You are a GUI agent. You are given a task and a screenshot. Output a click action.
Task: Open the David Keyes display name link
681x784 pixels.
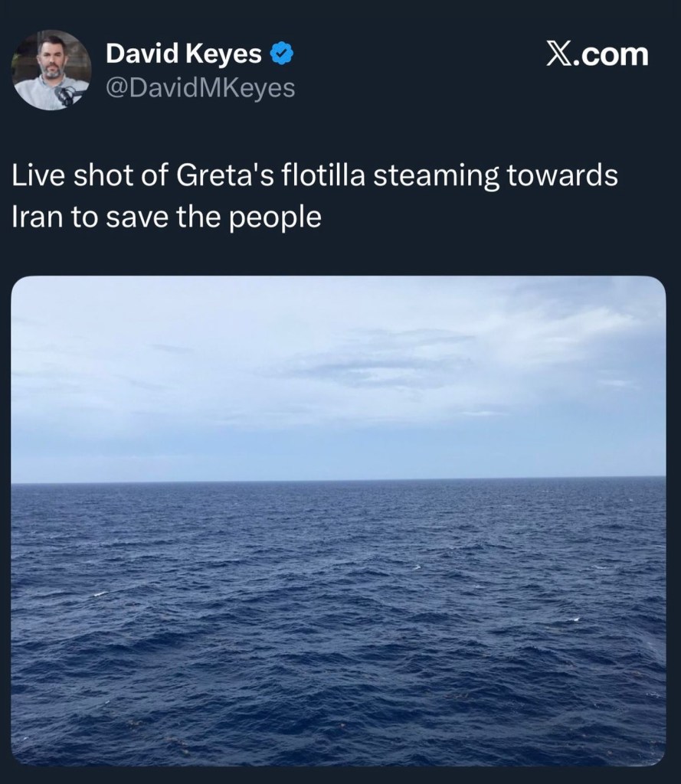click(x=184, y=54)
